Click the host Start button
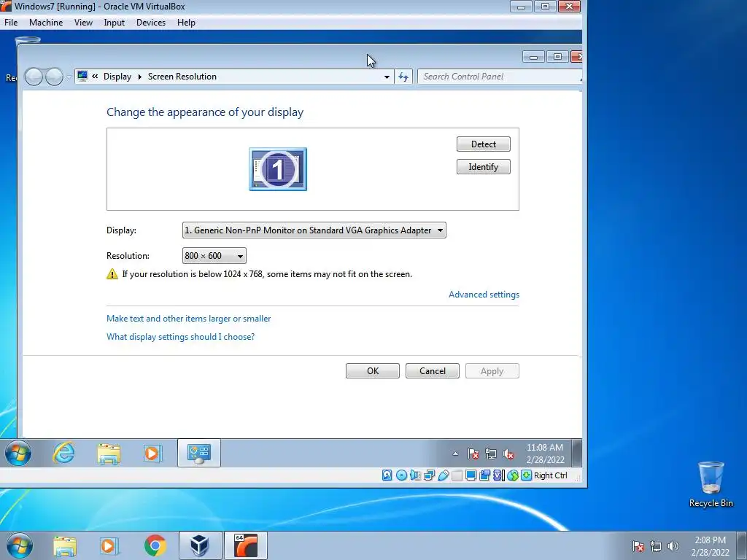The width and height of the screenshot is (747, 560). pos(20,545)
